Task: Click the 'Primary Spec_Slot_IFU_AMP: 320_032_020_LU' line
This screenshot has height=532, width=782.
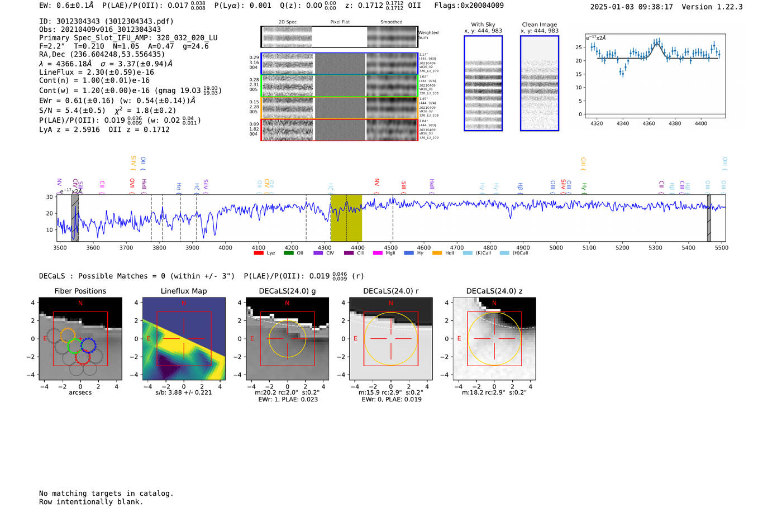Action: 128,38
